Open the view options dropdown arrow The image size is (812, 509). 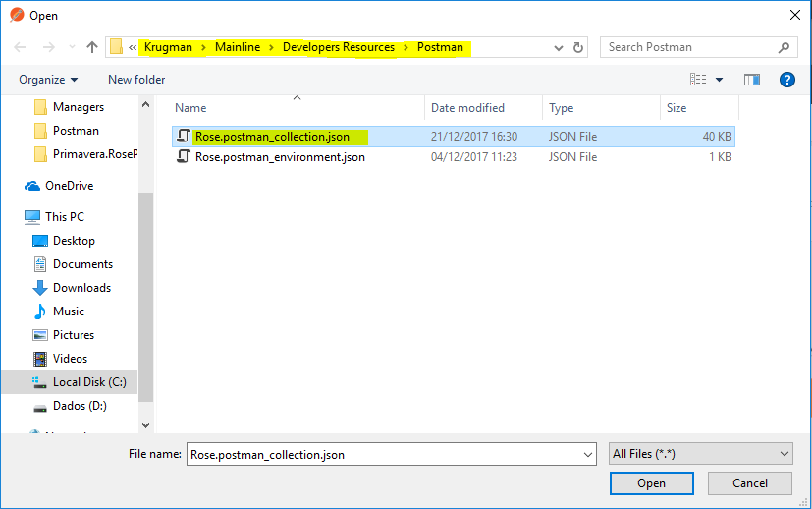point(720,80)
